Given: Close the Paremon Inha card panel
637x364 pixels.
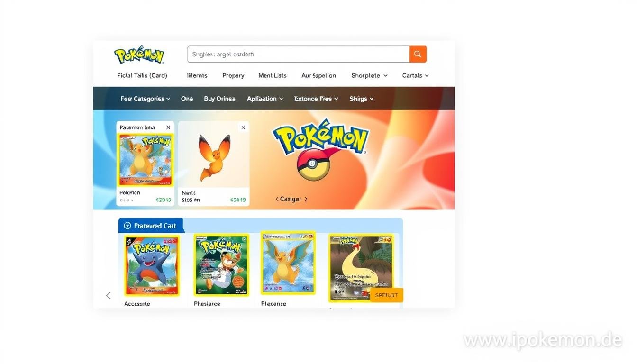Looking at the screenshot, I should (x=168, y=127).
